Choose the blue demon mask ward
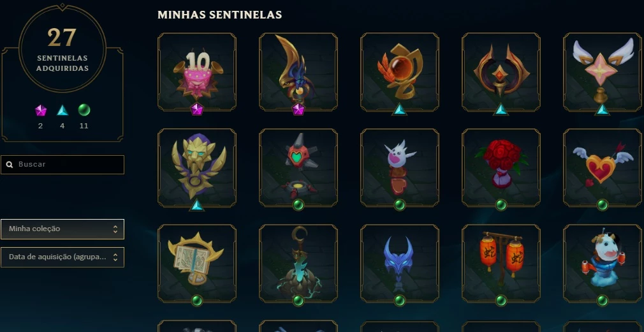The width and height of the screenshot is (644, 332). [x=400, y=264]
